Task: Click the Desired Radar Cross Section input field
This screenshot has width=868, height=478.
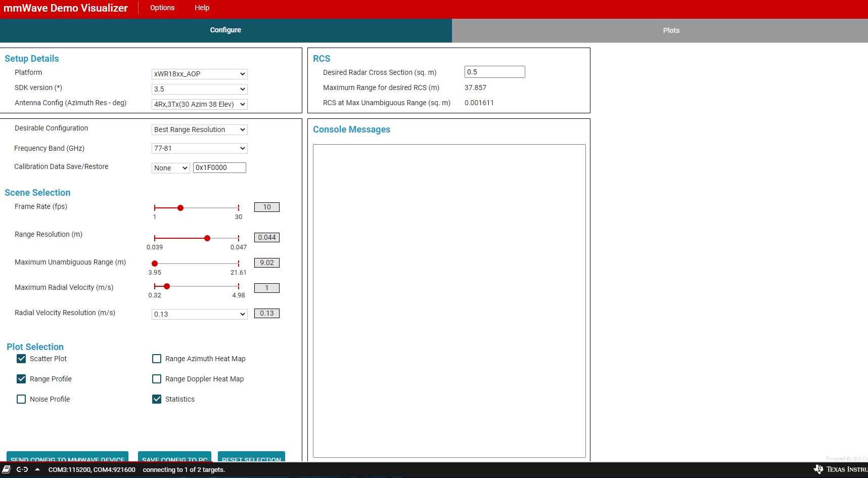Action: coord(495,72)
